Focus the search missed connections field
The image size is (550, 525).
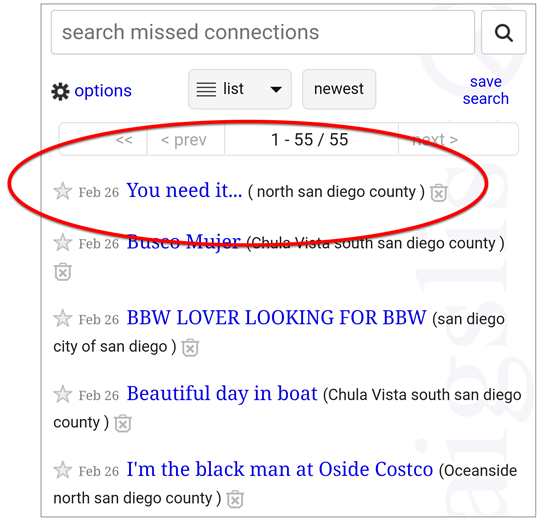coord(263,32)
